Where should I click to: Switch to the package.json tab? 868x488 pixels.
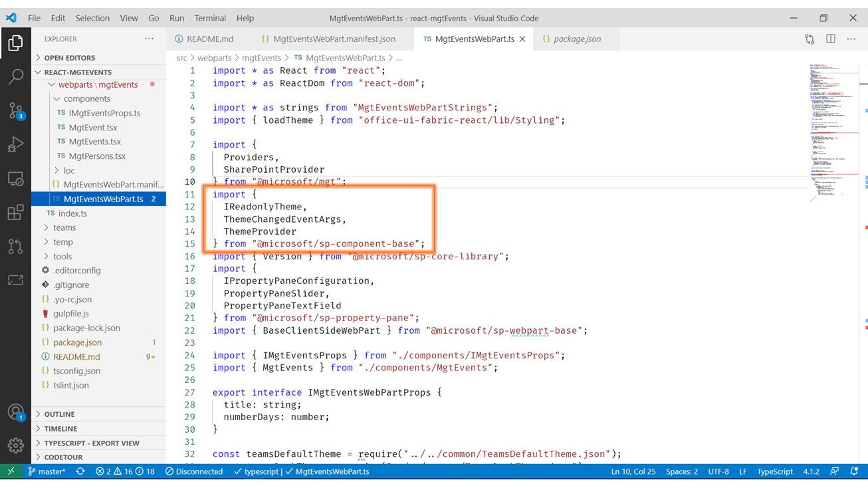click(x=577, y=39)
